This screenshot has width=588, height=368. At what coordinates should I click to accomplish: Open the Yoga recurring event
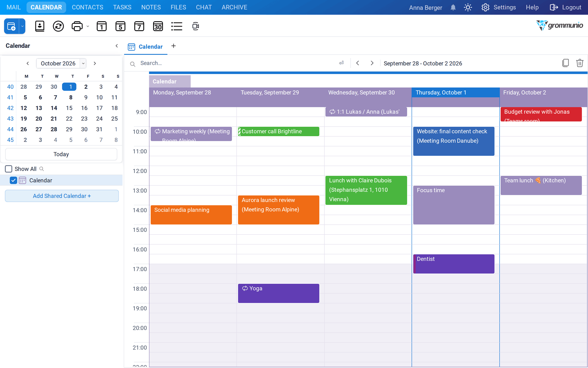pos(278,293)
